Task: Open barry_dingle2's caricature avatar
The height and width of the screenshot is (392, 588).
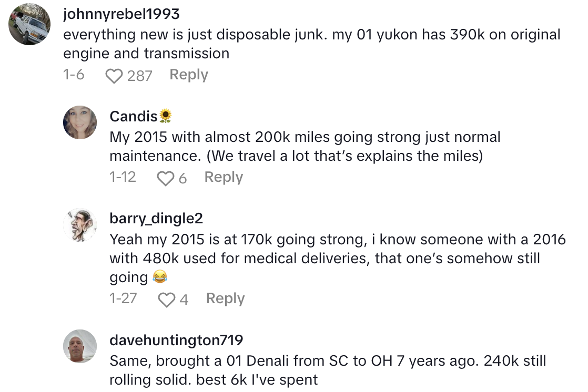Action: [80, 224]
